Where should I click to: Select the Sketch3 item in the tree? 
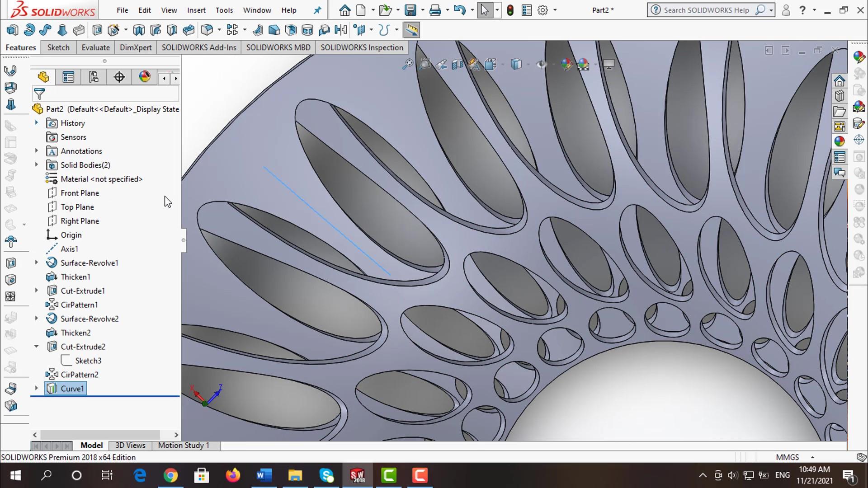point(88,361)
